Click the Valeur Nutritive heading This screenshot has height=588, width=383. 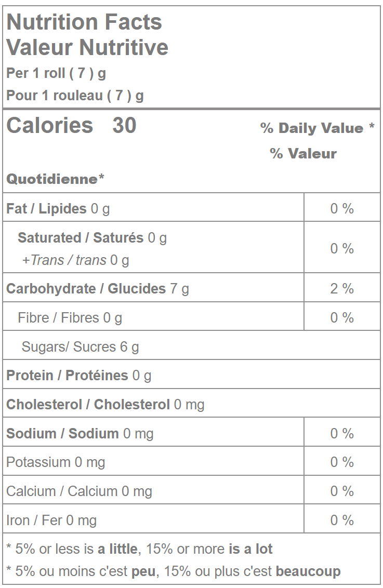click(x=87, y=47)
